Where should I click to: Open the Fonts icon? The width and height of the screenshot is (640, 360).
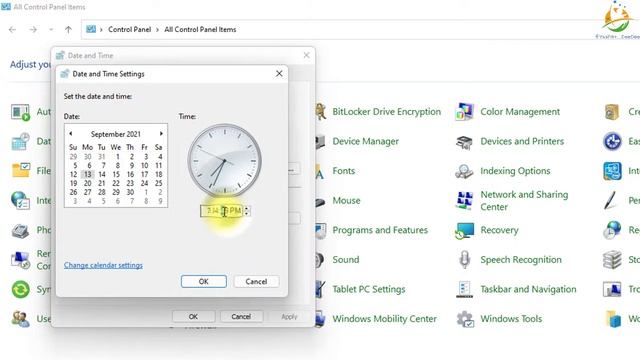tap(319, 171)
